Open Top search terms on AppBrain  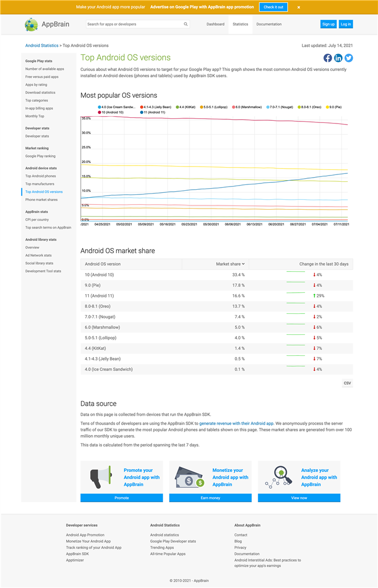click(48, 227)
